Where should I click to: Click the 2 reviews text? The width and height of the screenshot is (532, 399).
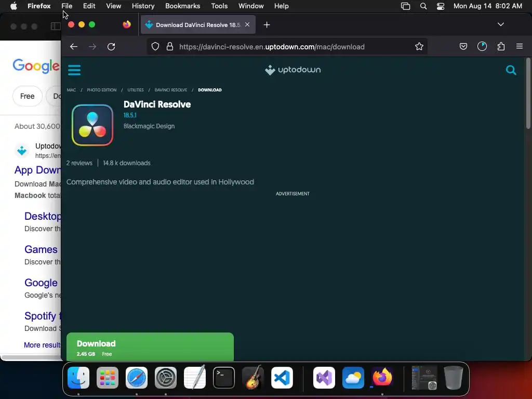(79, 163)
